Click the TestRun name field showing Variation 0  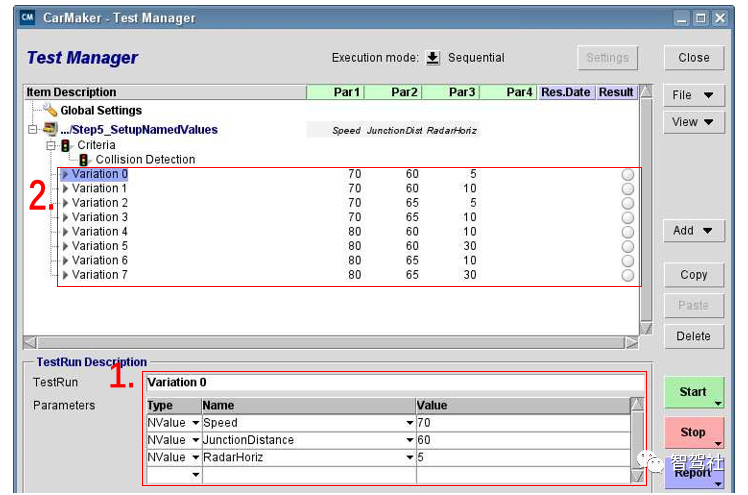click(x=395, y=382)
